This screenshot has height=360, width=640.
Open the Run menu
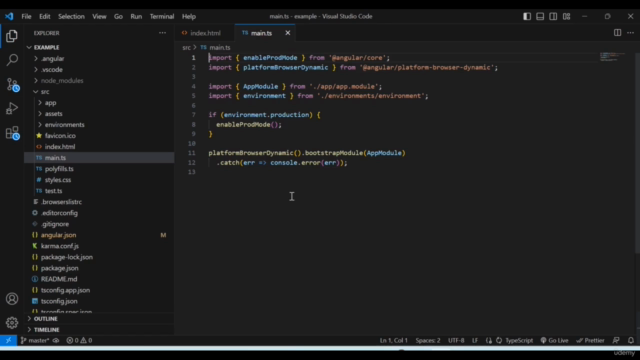[x=136, y=16]
